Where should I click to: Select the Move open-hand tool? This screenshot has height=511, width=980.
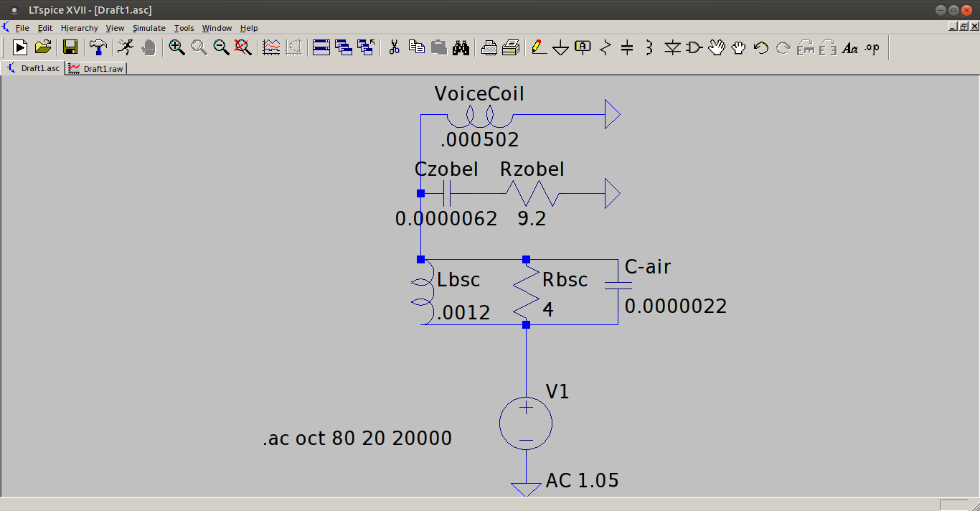tap(716, 47)
